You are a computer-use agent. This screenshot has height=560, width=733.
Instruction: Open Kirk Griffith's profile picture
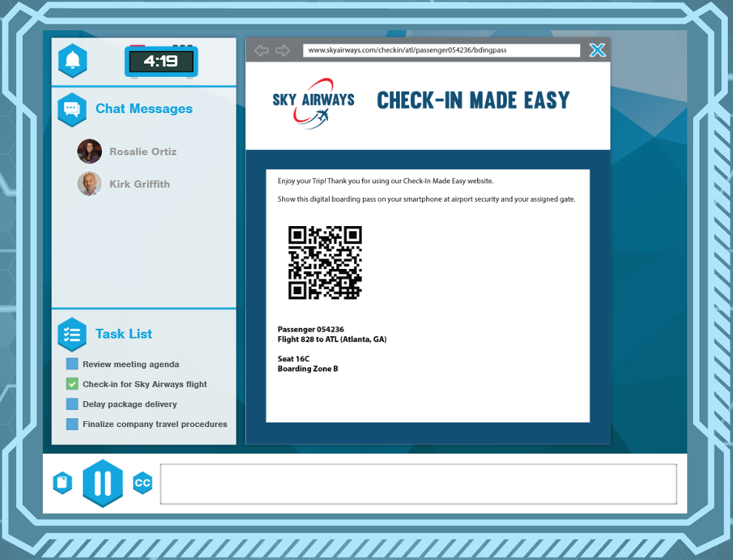coord(89,184)
